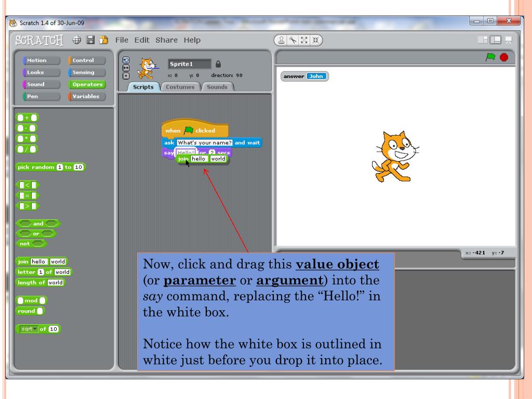The width and height of the screenshot is (532, 399).
Task: Click the 'or' boolean block
Action: click(x=36, y=233)
